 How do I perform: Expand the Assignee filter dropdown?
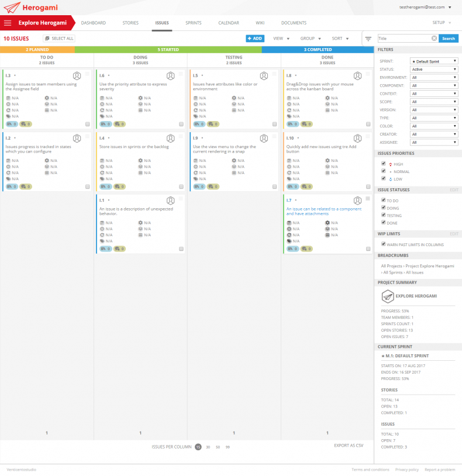434,142
